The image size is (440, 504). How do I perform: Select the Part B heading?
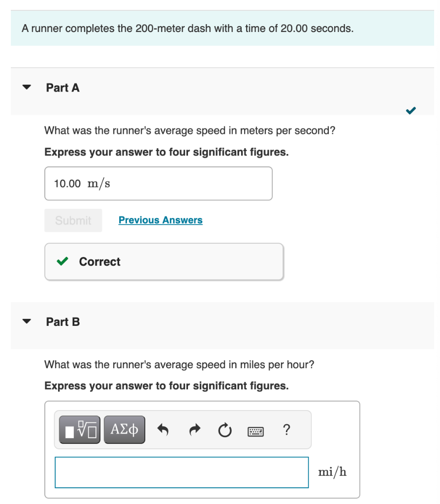(63, 321)
